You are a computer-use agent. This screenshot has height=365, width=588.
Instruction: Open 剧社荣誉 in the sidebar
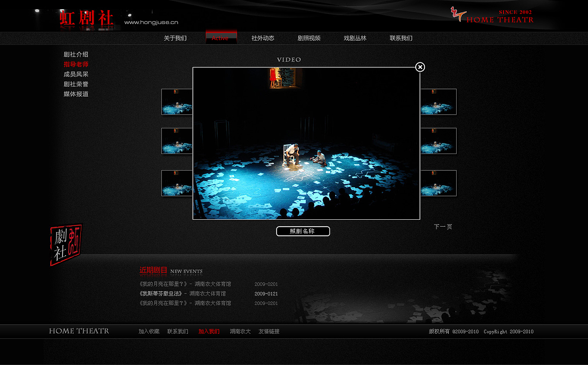(76, 84)
